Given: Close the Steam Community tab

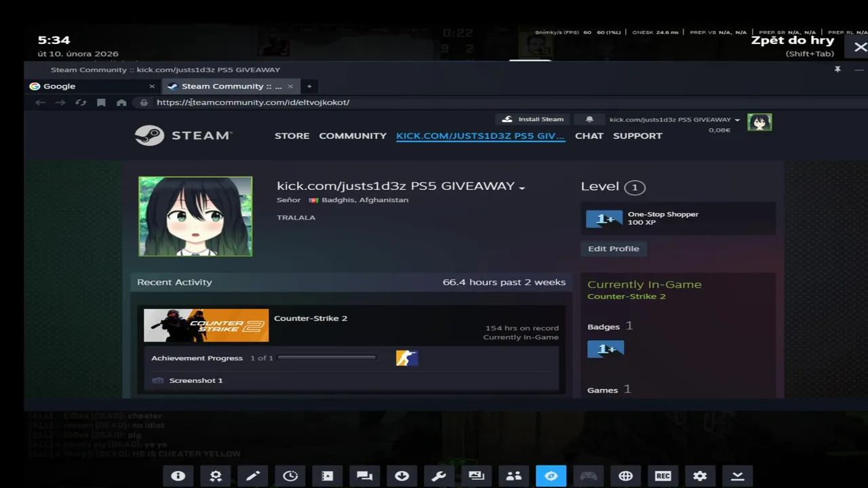Looking at the screenshot, I should [x=290, y=86].
